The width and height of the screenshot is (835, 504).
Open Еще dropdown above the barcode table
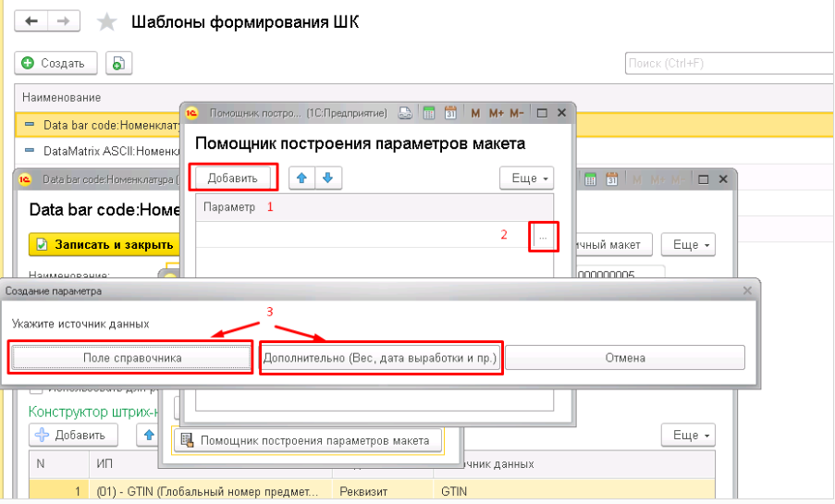[688, 436]
